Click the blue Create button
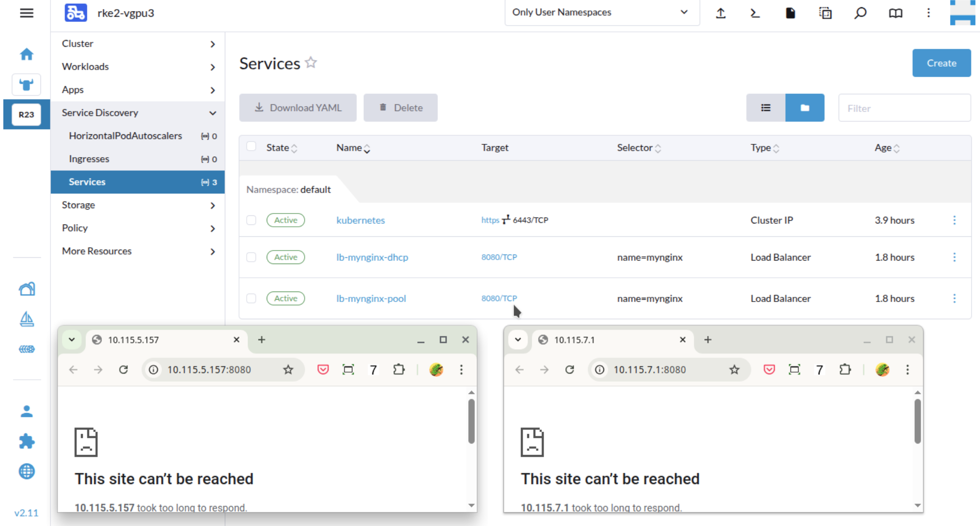 click(x=941, y=63)
